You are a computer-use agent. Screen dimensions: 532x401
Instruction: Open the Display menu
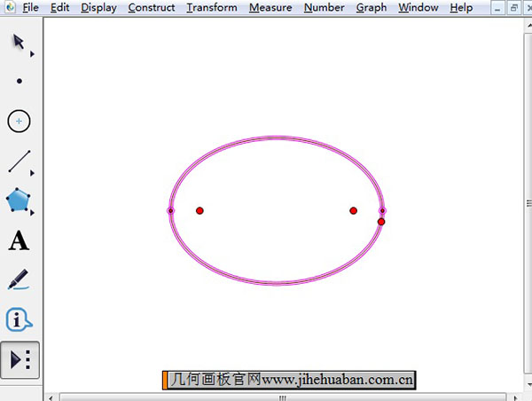[98, 7]
